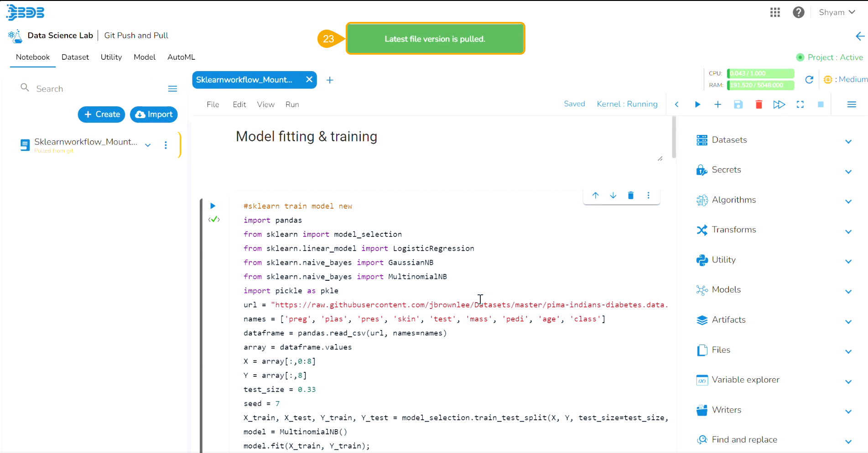This screenshot has height=453, width=868.
Task: Add a new cell with plus icon
Action: point(717,105)
